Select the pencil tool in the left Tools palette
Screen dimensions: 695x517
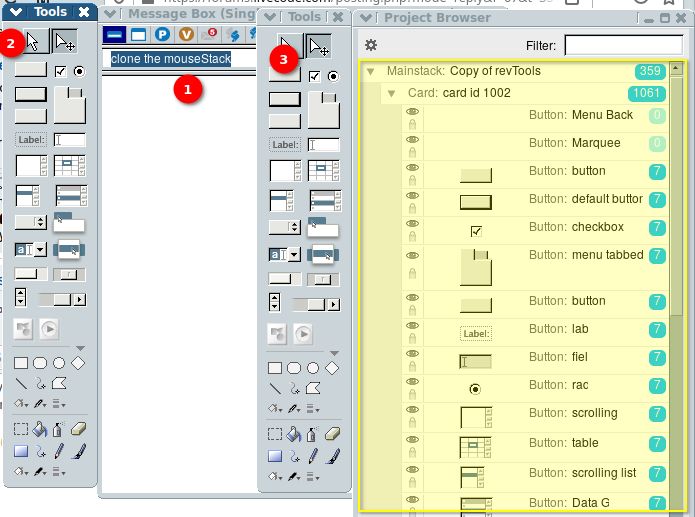[x=59, y=451]
